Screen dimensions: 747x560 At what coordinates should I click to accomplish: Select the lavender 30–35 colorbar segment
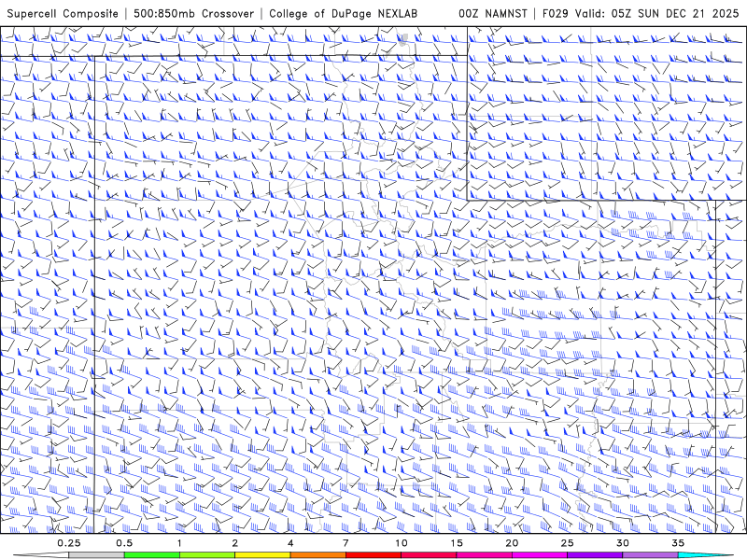coord(650,555)
